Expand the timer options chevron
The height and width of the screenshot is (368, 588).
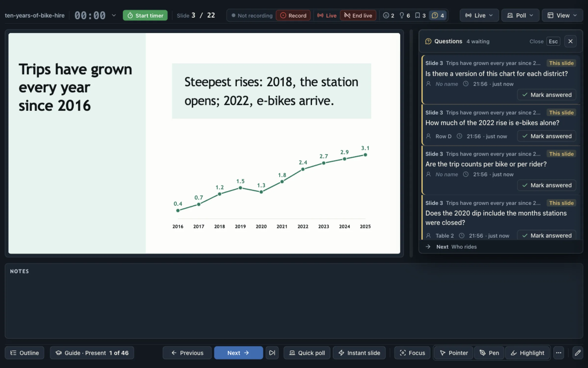(114, 15)
